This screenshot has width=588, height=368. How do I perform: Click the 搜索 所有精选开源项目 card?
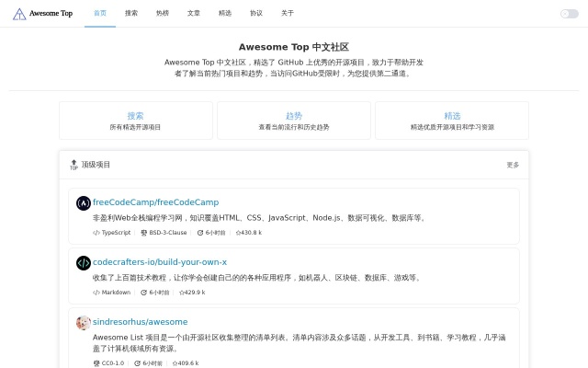(135, 121)
